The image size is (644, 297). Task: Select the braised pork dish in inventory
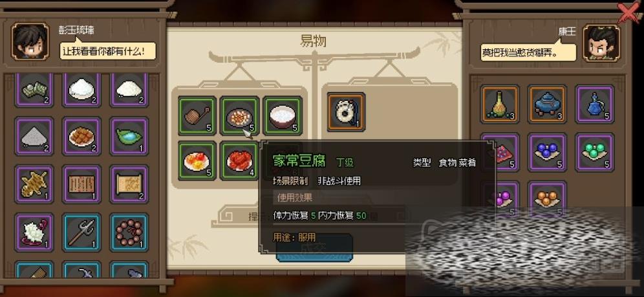81,136
